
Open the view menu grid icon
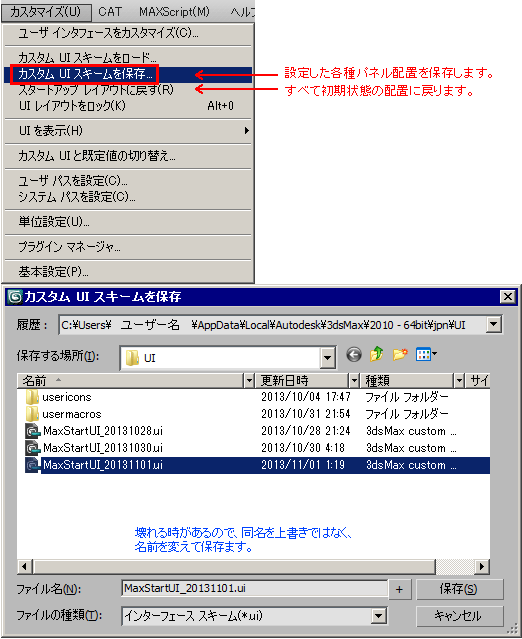[x=426, y=355]
